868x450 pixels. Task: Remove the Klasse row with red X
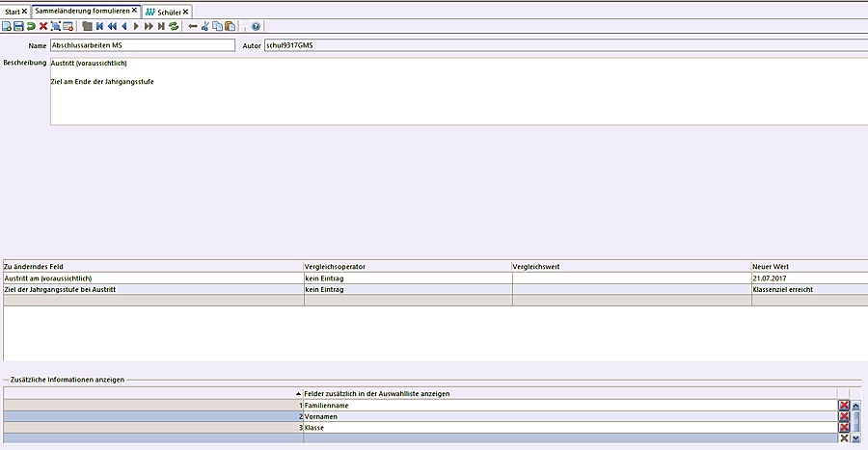[844, 427]
